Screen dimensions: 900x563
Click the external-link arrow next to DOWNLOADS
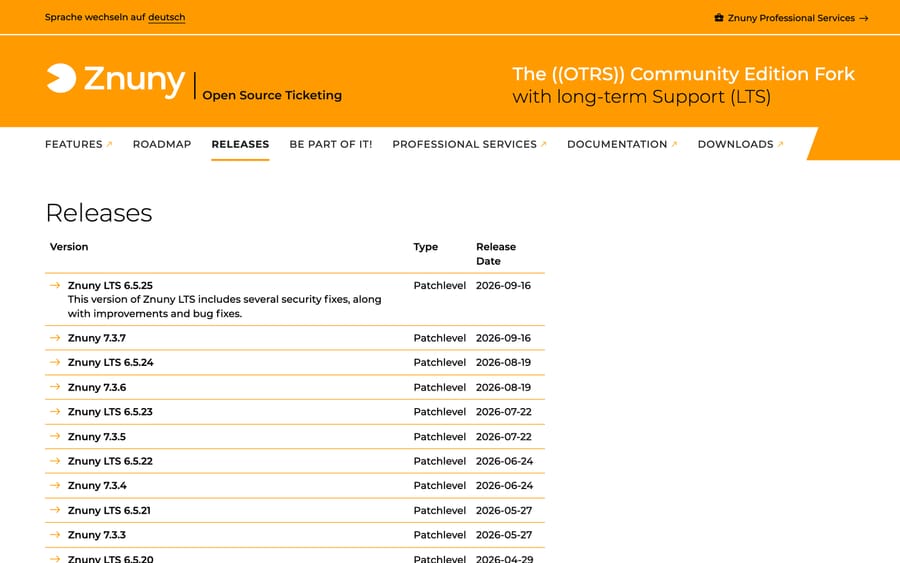[781, 144]
